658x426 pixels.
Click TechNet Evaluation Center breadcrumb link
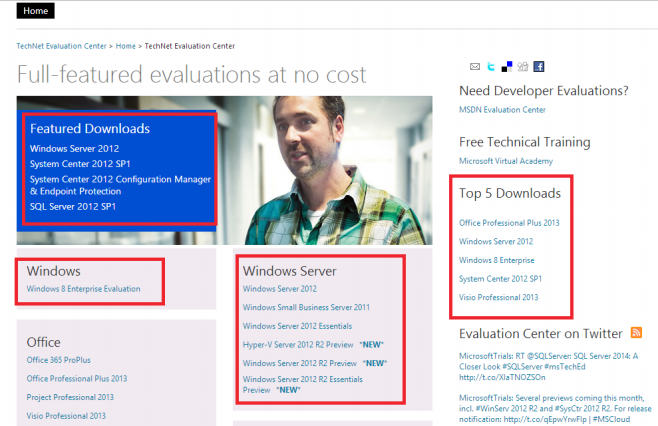[x=62, y=46]
